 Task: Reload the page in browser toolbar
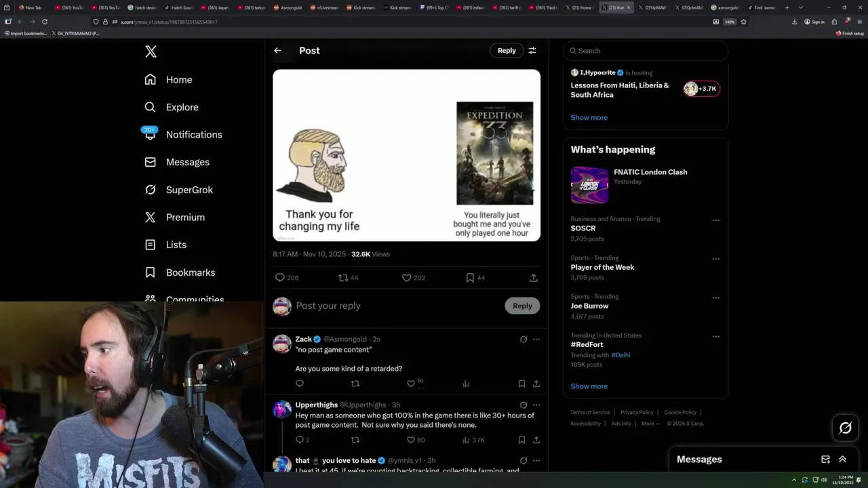tap(45, 22)
